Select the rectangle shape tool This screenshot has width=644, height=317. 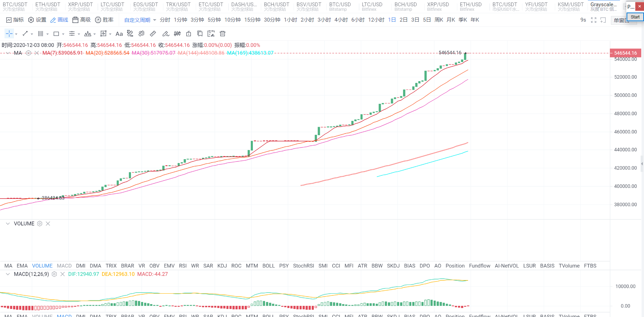[56, 34]
